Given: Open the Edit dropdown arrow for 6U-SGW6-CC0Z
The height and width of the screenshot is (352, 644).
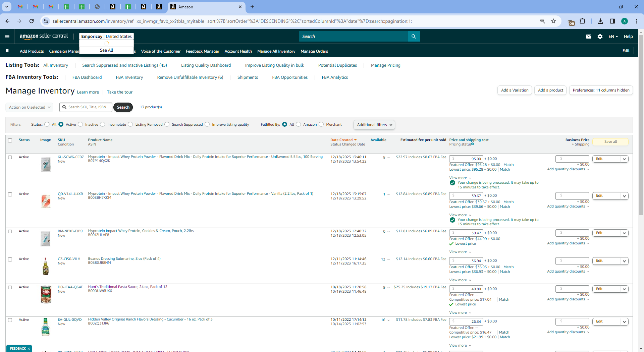Looking at the screenshot, I should click(x=625, y=159).
